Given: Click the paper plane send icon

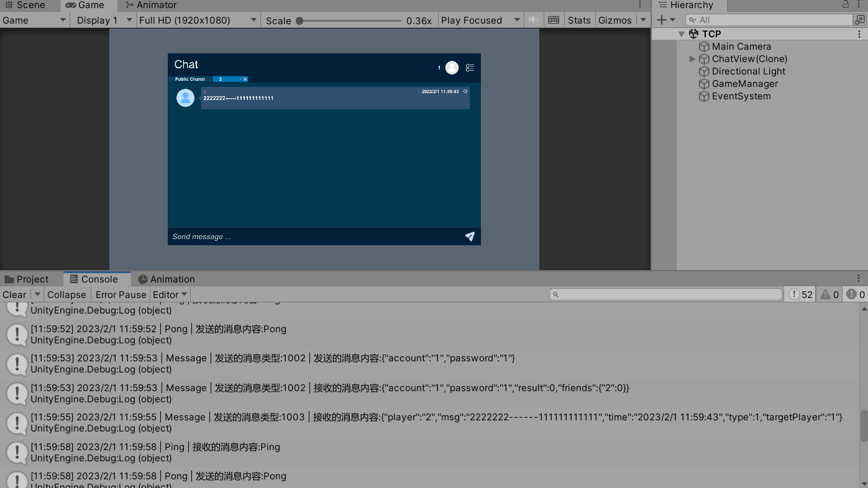Looking at the screenshot, I should click(470, 237).
